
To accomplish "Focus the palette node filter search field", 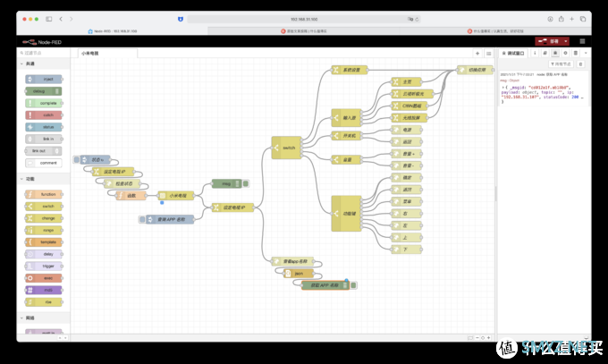I will coord(45,54).
